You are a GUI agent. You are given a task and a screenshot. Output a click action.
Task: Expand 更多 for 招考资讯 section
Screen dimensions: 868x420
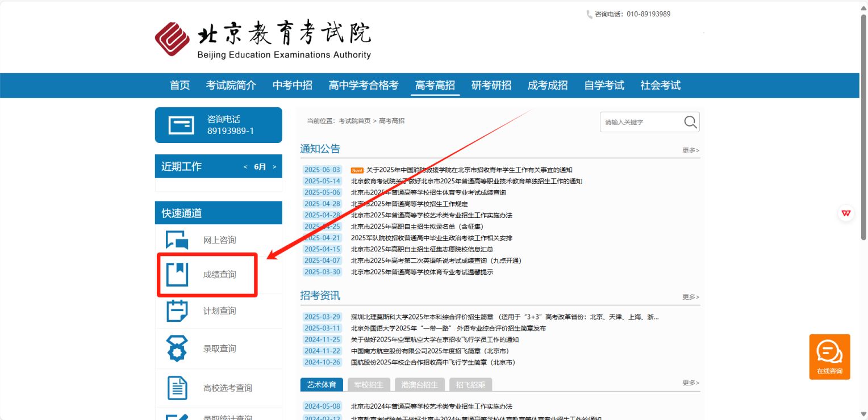coord(691,297)
